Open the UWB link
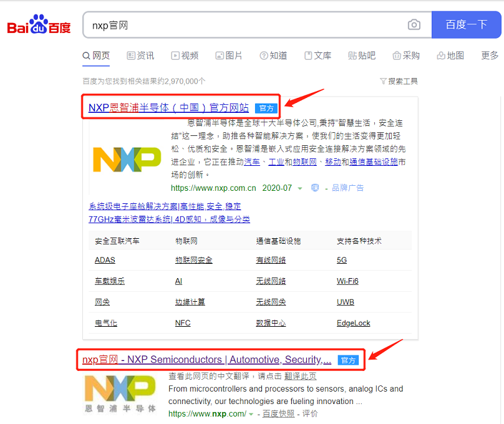 (x=345, y=302)
